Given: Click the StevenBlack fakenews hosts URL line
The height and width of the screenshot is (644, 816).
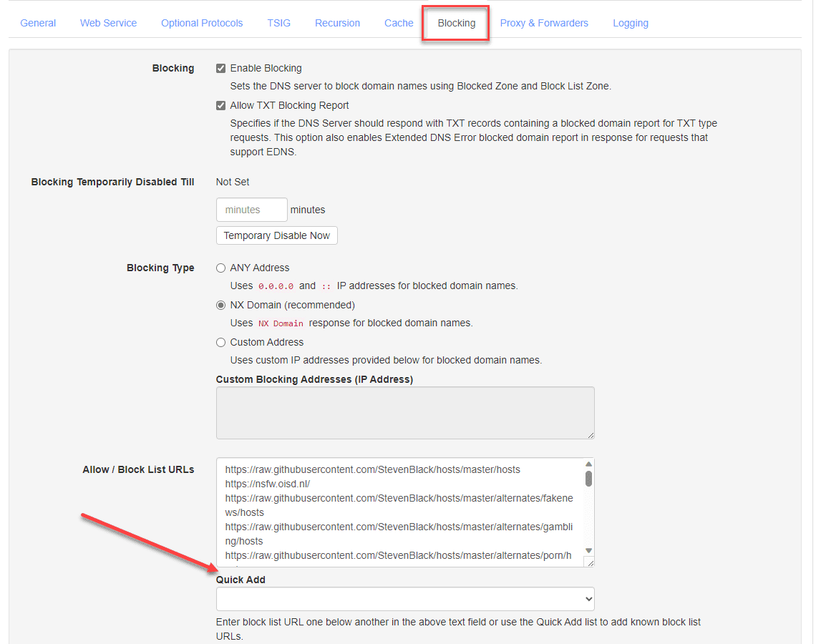Looking at the screenshot, I should [399, 505].
